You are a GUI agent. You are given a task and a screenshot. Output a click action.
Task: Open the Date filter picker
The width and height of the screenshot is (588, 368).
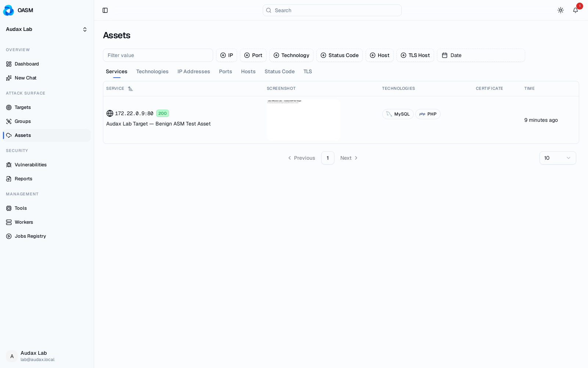click(481, 55)
